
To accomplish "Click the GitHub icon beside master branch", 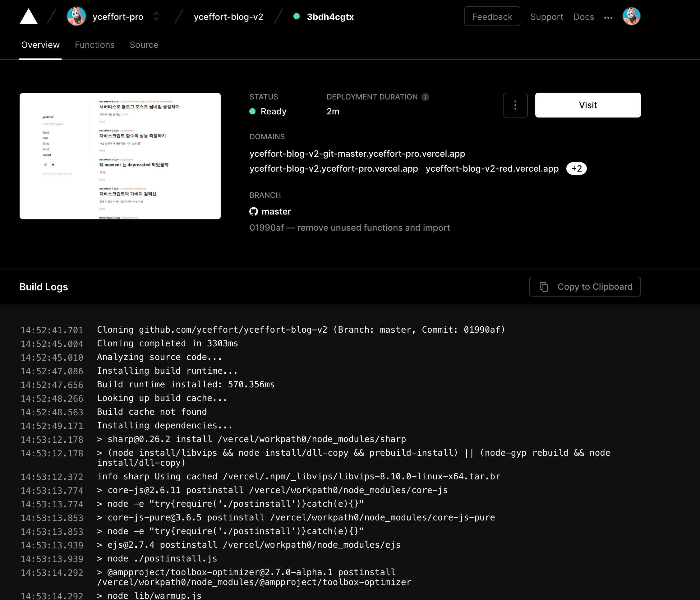I will 253,211.
